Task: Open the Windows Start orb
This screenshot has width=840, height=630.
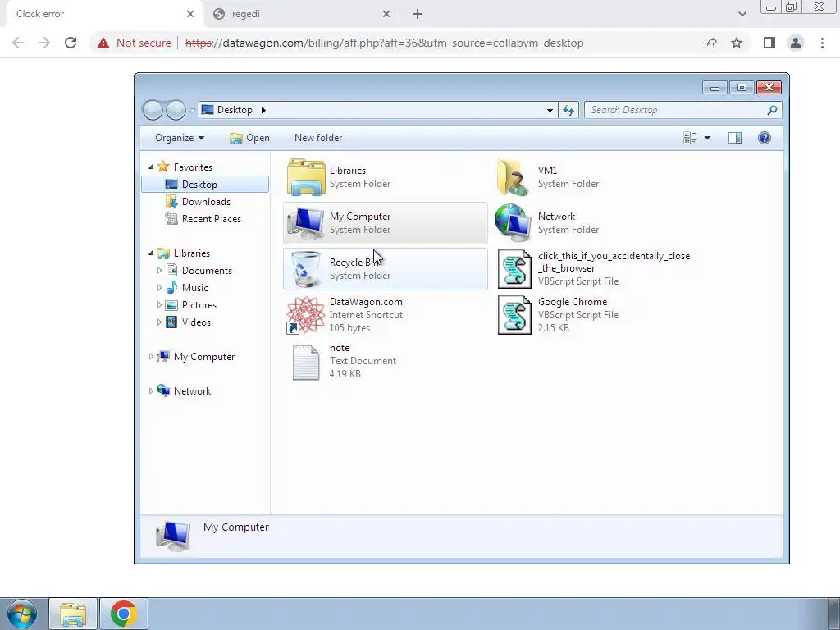Action: click(x=22, y=614)
